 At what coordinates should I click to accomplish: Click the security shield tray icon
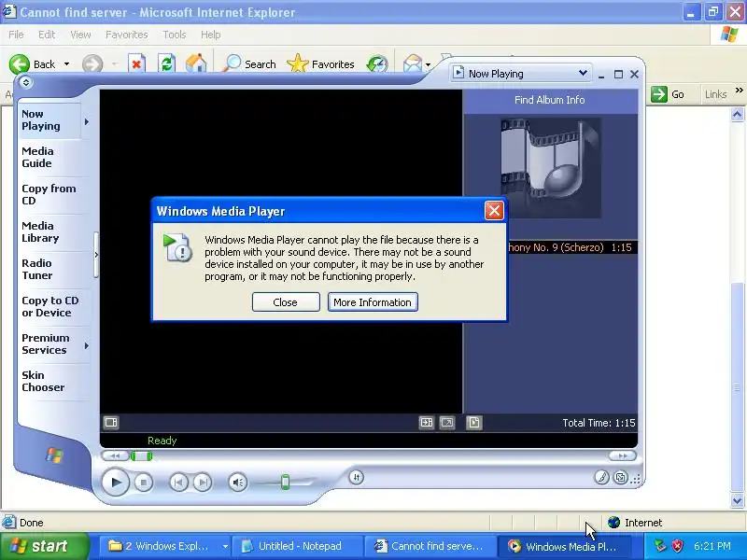677,546
